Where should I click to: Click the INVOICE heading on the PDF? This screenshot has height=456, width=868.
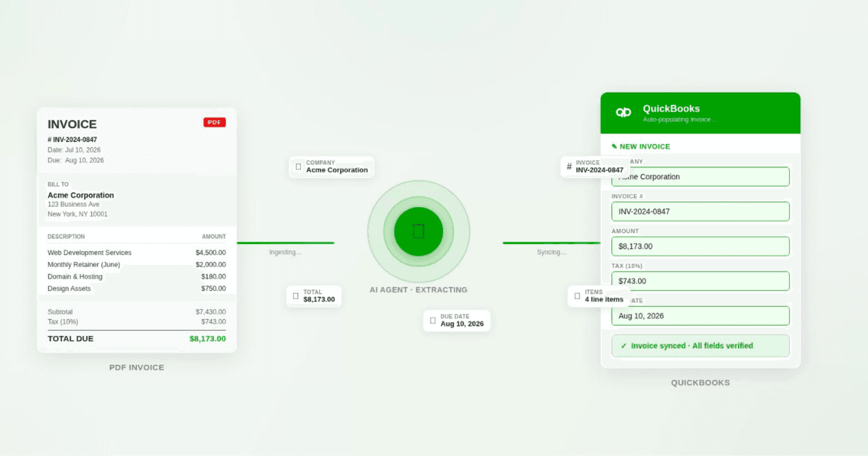coord(72,124)
